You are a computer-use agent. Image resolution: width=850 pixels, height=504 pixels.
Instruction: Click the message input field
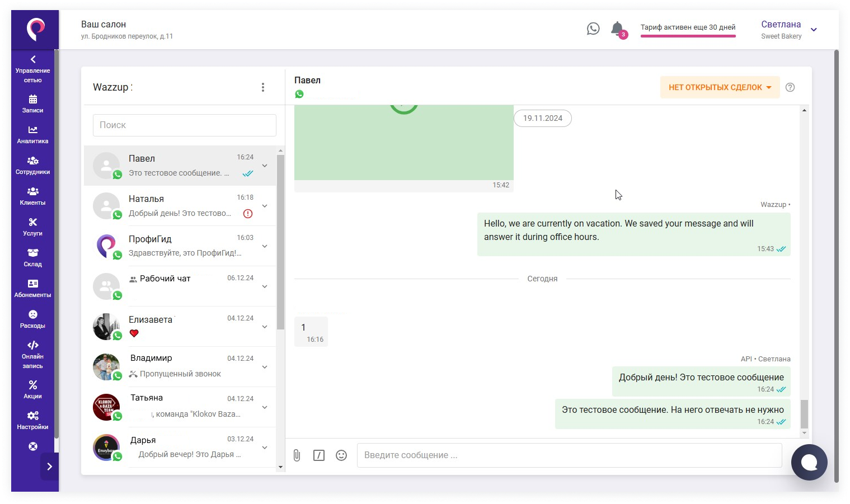click(569, 455)
